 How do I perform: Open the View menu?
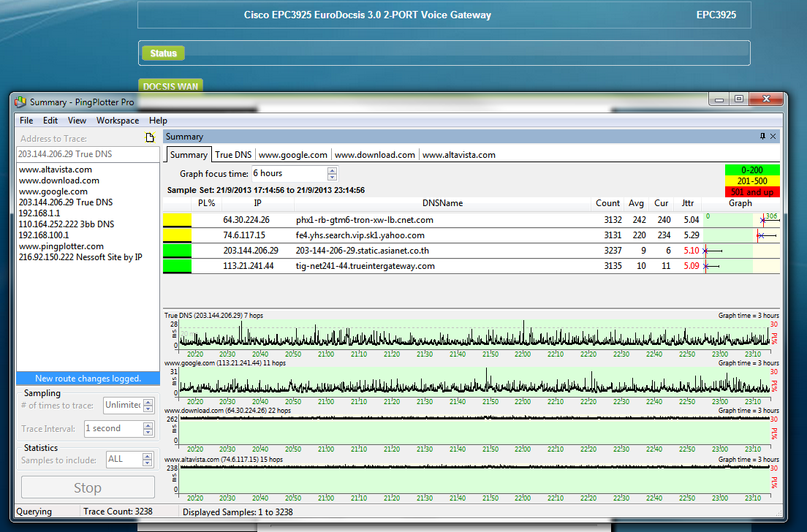(77, 121)
